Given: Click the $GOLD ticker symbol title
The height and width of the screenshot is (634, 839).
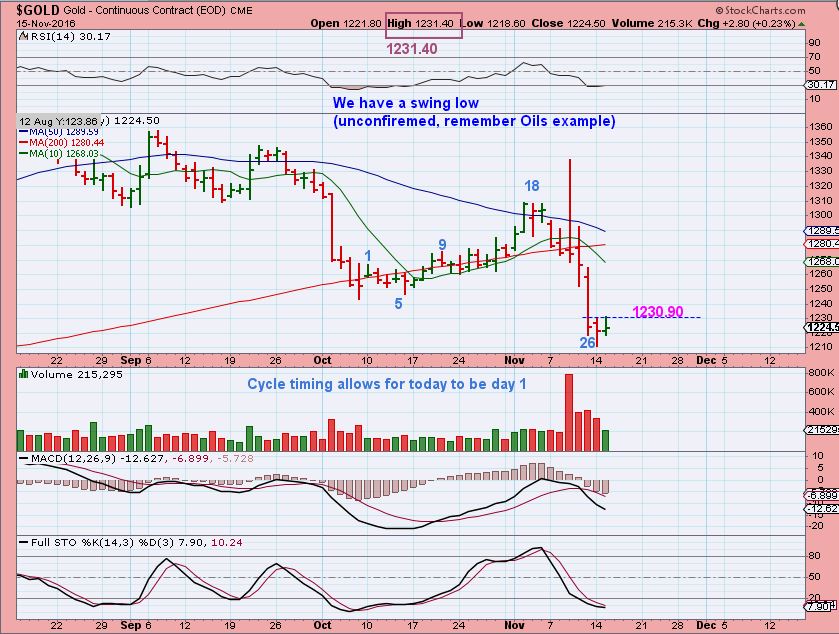Looking at the screenshot, I should point(38,10).
